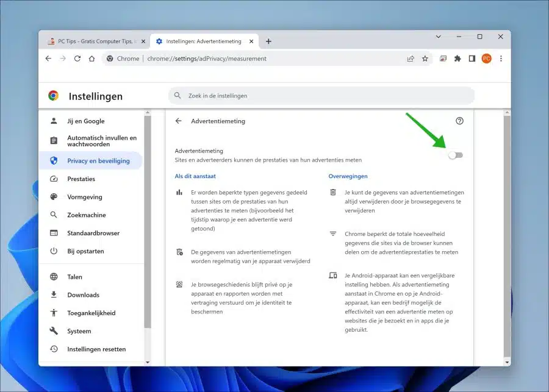Open Privacy en beveiliging
Image resolution: width=549 pixels, height=392 pixels.
[x=91, y=161]
